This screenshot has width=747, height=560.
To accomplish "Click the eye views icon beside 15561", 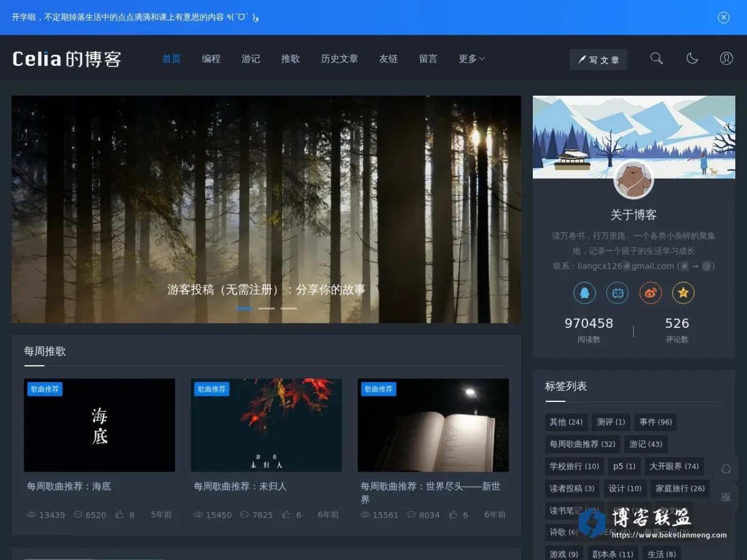I will coord(365,515).
